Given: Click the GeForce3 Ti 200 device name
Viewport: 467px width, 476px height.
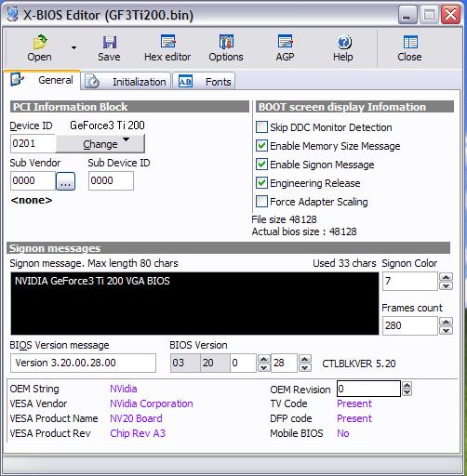Looking at the screenshot, I should [x=107, y=126].
